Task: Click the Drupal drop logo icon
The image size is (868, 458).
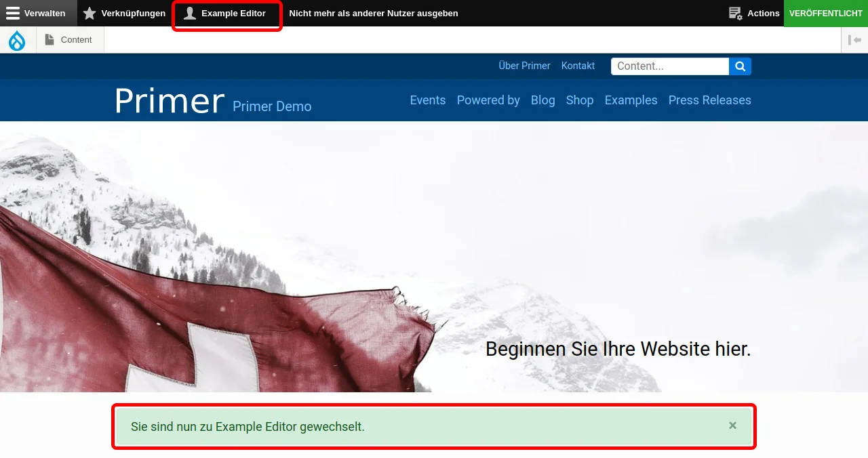Action: [17, 41]
